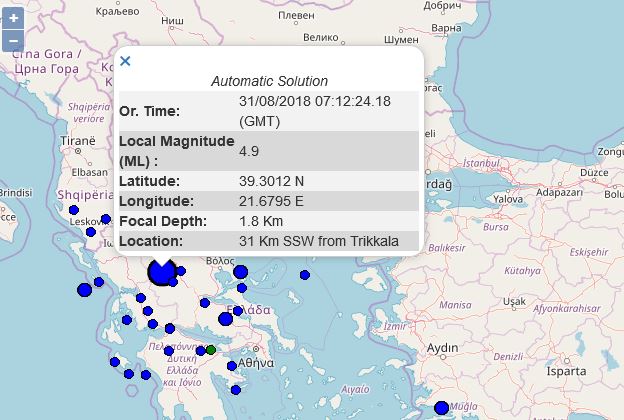Click the Automatic Solution popup title
This screenshot has height=420, width=624.
point(269,81)
